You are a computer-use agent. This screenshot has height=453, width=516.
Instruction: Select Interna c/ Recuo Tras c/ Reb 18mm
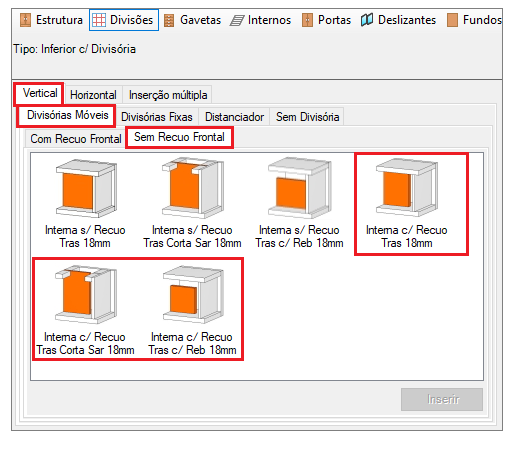[x=192, y=310]
